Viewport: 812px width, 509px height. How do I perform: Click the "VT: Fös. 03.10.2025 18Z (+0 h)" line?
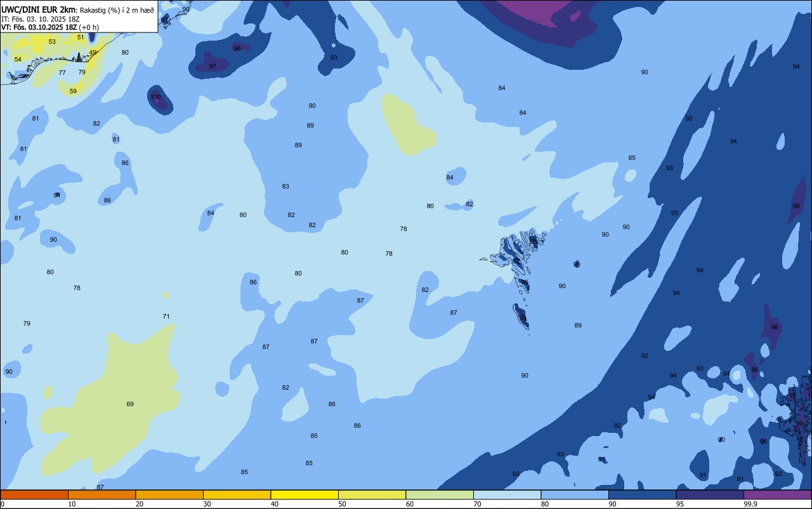pos(50,27)
